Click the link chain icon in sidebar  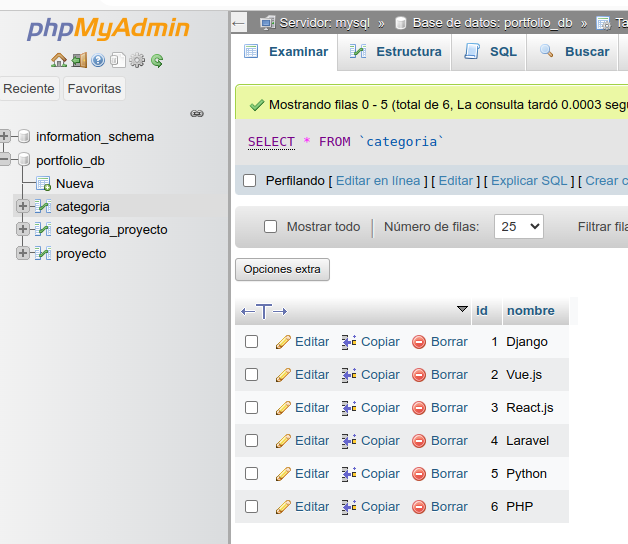point(197,113)
